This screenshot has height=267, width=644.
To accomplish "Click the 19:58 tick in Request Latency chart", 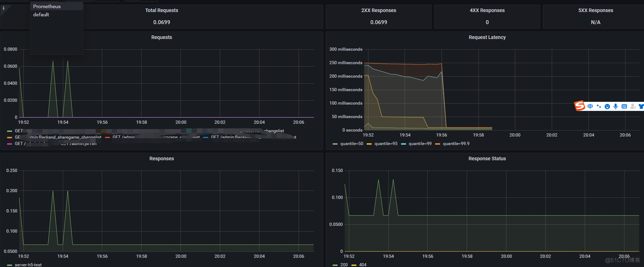I will tap(478, 135).
